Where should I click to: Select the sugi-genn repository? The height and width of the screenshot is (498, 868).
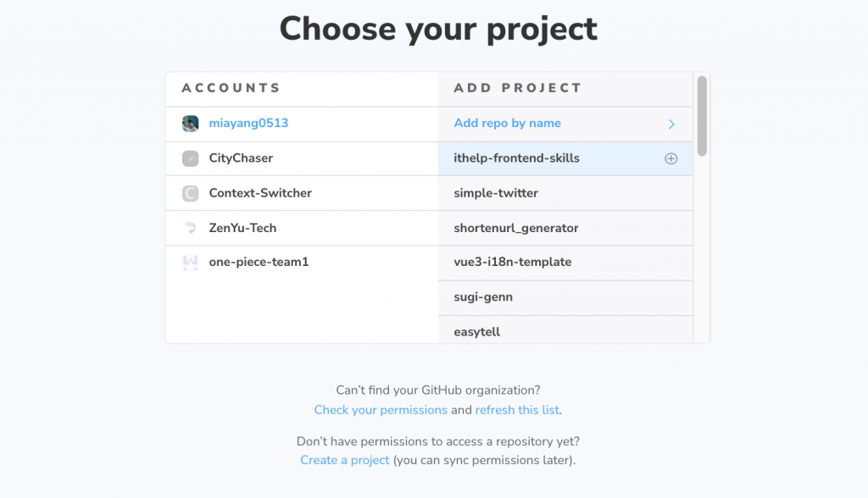[x=483, y=297]
